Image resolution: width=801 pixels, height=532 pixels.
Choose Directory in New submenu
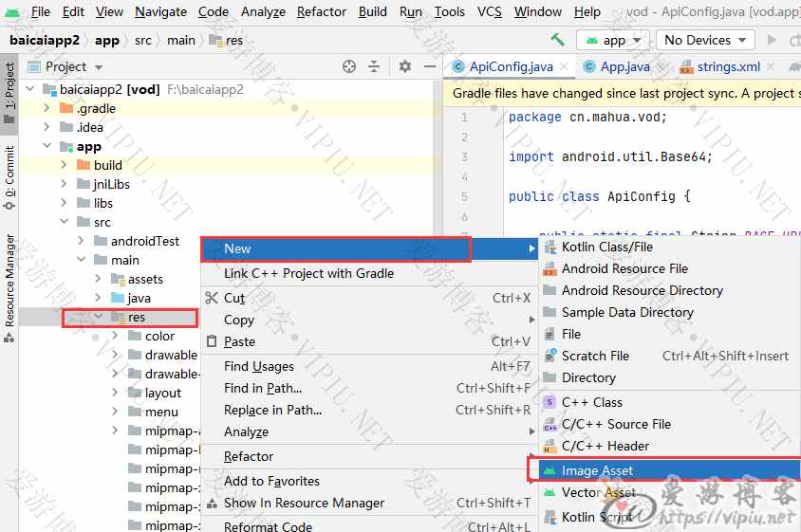[x=669, y=377]
